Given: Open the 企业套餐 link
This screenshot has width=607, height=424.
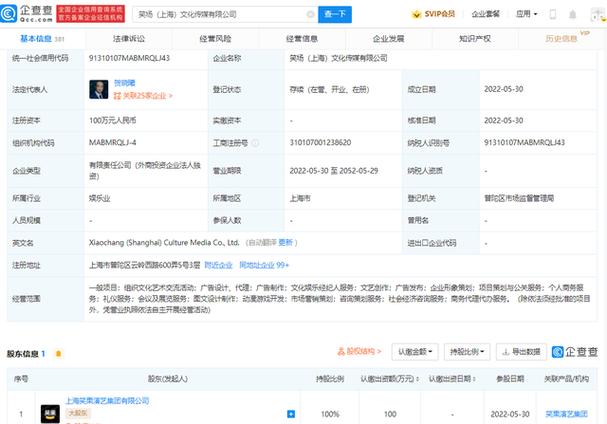Looking at the screenshot, I should click(x=485, y=14).
